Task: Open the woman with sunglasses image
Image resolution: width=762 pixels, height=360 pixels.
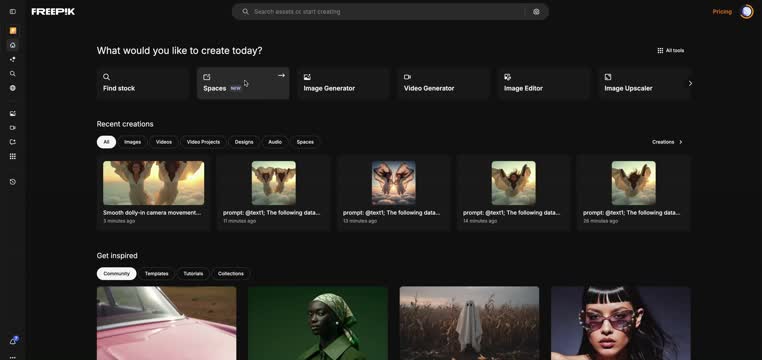Action: click(x=621, y=323)
